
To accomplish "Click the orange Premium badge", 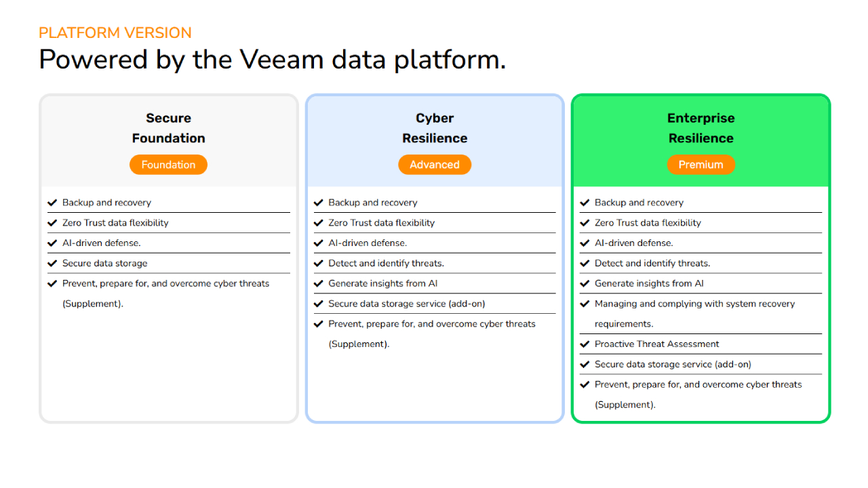I will pyautogui.click(x=701, y=165).
